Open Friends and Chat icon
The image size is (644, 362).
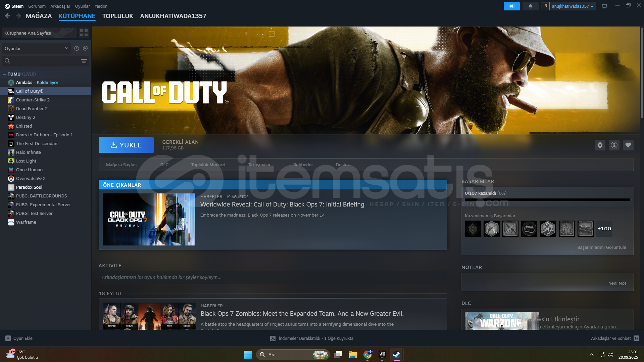coord(636,338)
